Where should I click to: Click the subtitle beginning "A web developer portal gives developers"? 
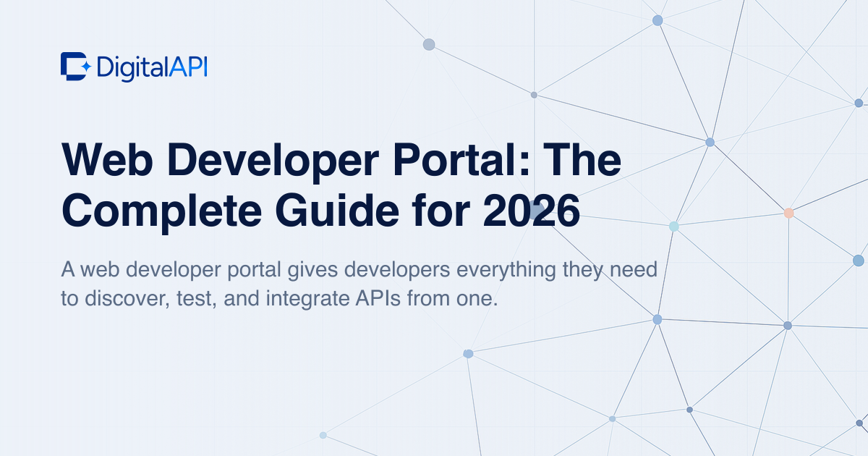[x=359, y=284]
